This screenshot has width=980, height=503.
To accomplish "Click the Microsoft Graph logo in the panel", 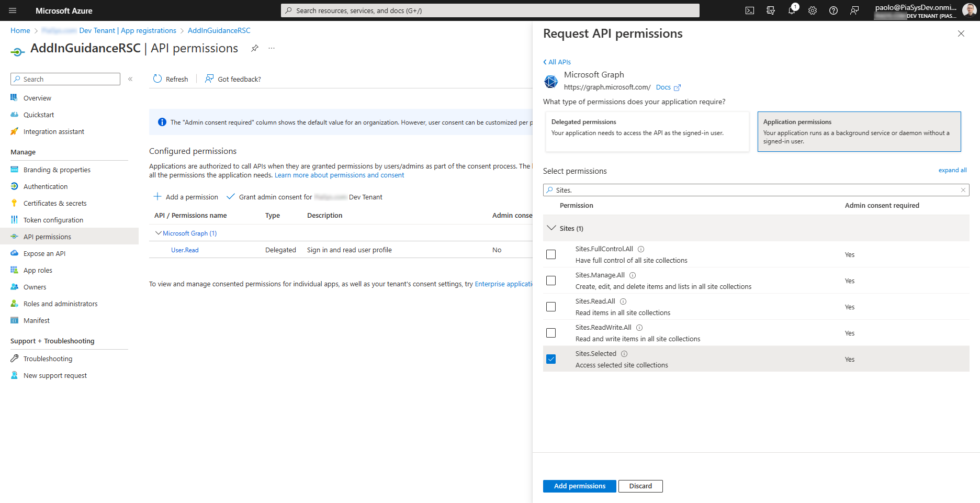I will pos(550,81).
